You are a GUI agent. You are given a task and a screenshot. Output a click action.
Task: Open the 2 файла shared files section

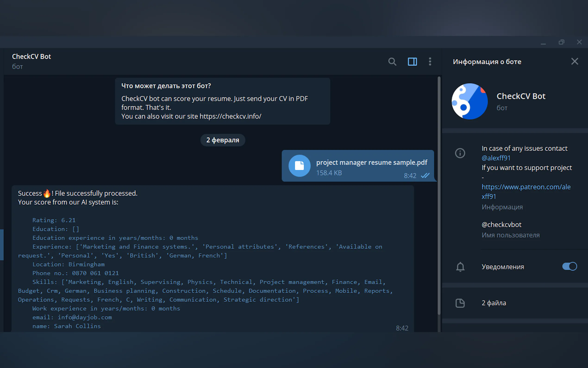click(x=494, y=303)
